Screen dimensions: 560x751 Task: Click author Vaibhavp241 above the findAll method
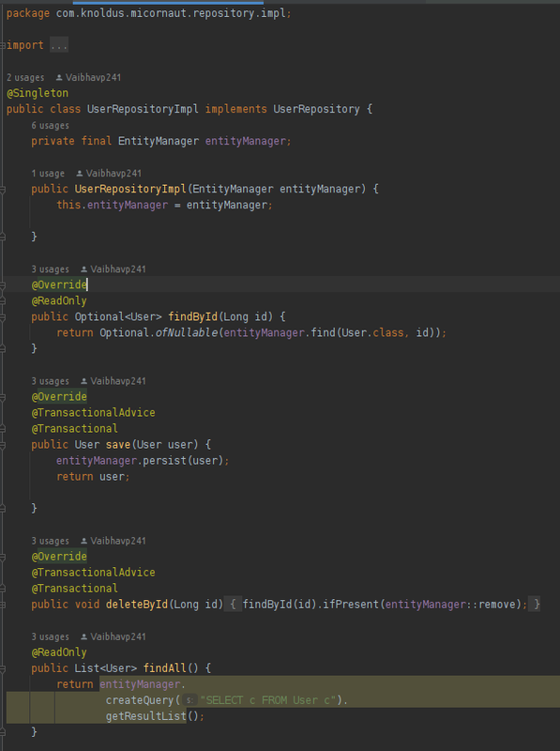point(114,636)
